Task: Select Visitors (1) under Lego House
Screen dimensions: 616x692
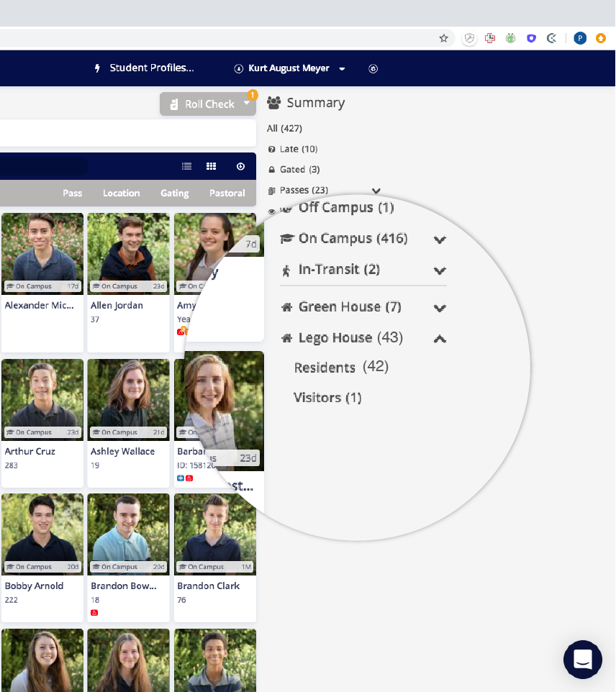Action: click(327, 398)
